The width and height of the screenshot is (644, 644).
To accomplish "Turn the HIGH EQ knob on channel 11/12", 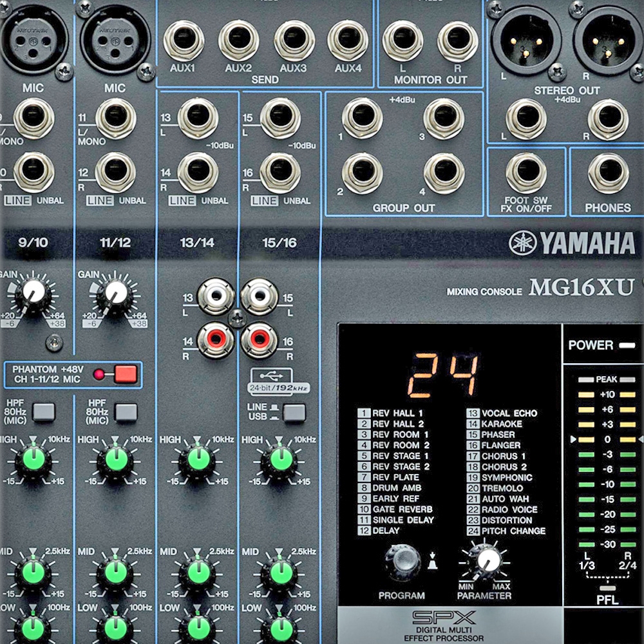I will pyautogui.click(x=115, y=460).
